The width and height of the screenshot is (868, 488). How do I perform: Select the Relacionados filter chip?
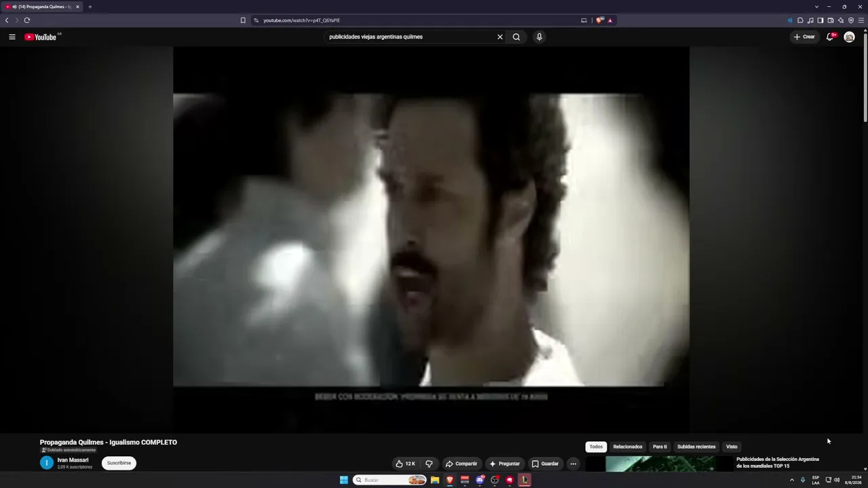[627, 447]
